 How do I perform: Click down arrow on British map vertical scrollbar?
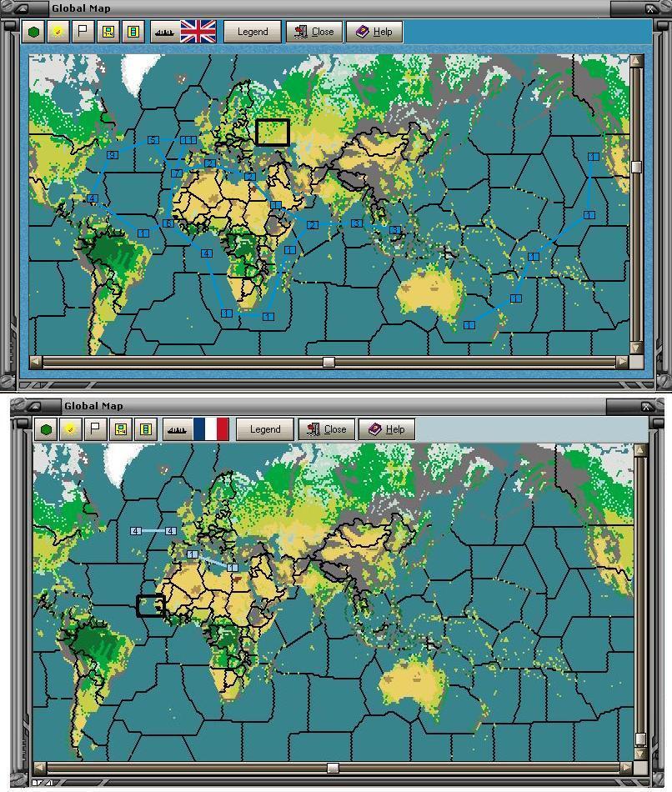point(636,348)
